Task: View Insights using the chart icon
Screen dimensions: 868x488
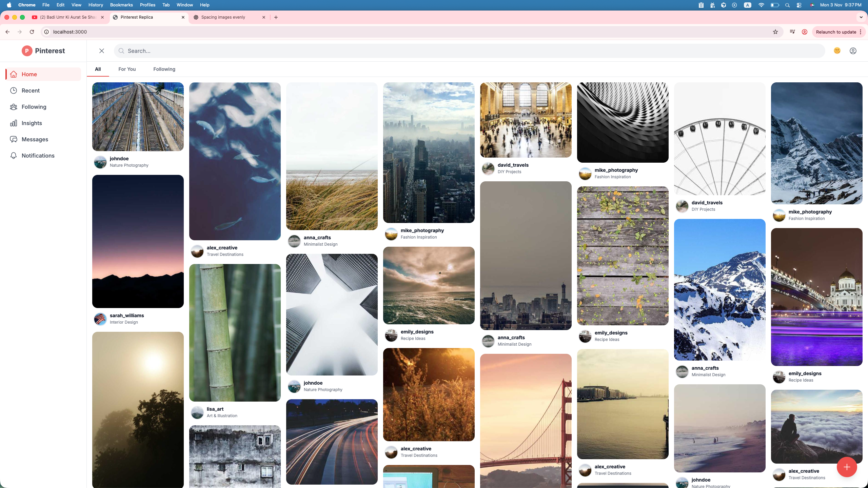Action: 14,123
